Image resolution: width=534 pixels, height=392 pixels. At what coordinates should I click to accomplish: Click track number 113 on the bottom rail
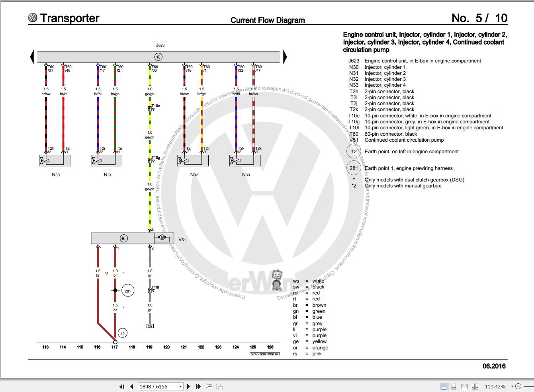pyautogui.click(x=45, y=347)
